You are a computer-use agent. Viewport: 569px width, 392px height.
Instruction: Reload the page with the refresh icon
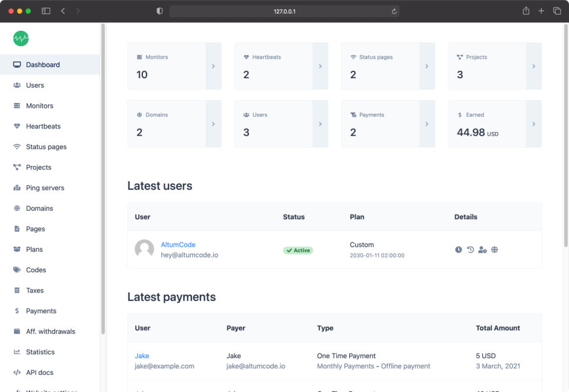pyautogui.click(x=394, y=11)
